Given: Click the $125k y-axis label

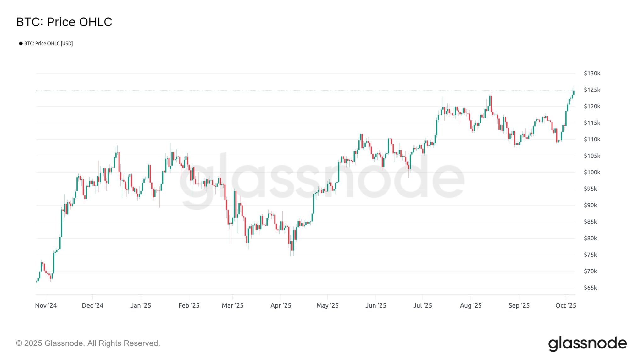Looking at the screenshot, I should (x=592, y=90).
